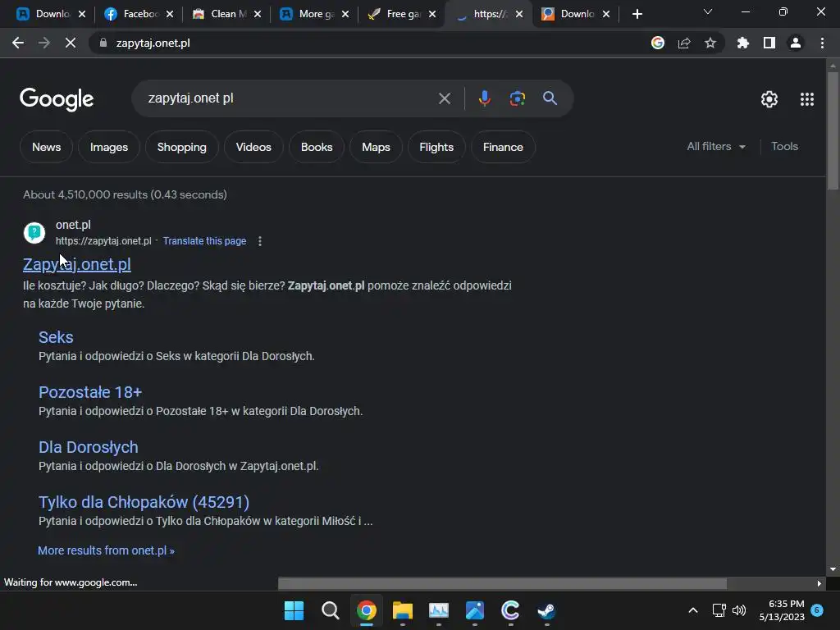
Task: Open Windows taskbar search
Action: (330, 610)
